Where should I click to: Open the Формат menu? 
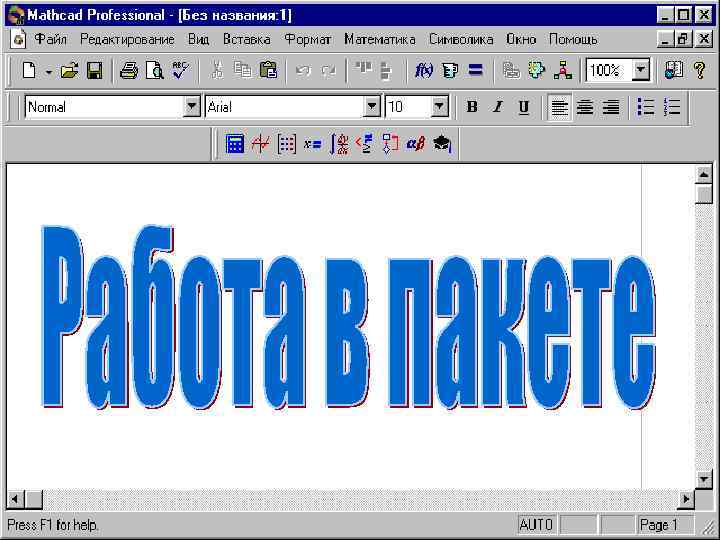pos(307,39)
